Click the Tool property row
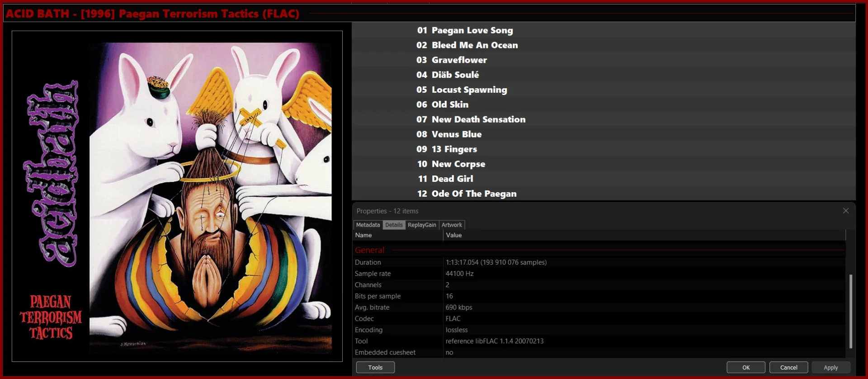This screenshot has width=868, height=379. coord(599,341)
